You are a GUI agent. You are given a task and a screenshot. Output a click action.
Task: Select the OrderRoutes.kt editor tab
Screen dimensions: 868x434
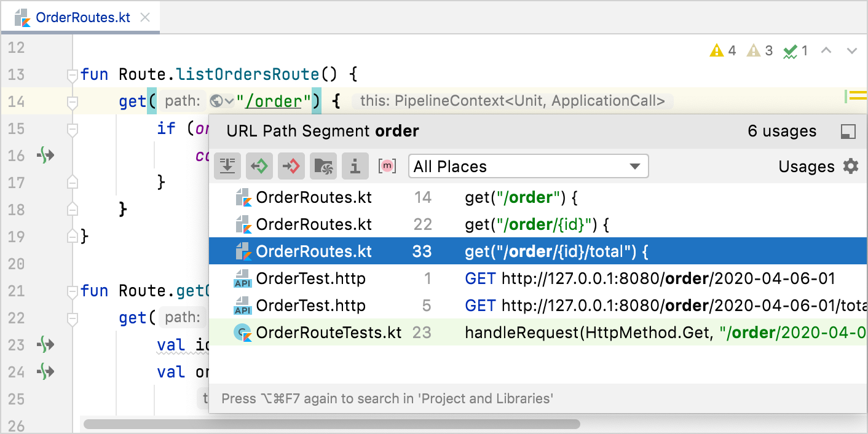pos(82,17)
